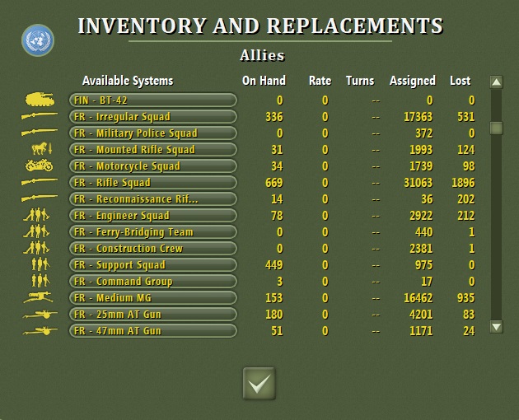Viewport: 519px width, 420px height.
Task: Choose FR - Command Group
Action: (153, 282)
